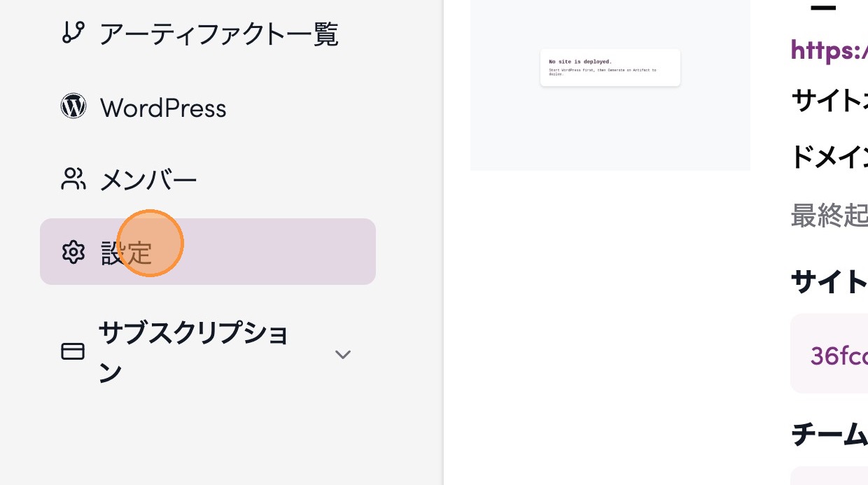868x485 pixels.
Task: Click the people icon for メンバー
Action: point(73,179)
